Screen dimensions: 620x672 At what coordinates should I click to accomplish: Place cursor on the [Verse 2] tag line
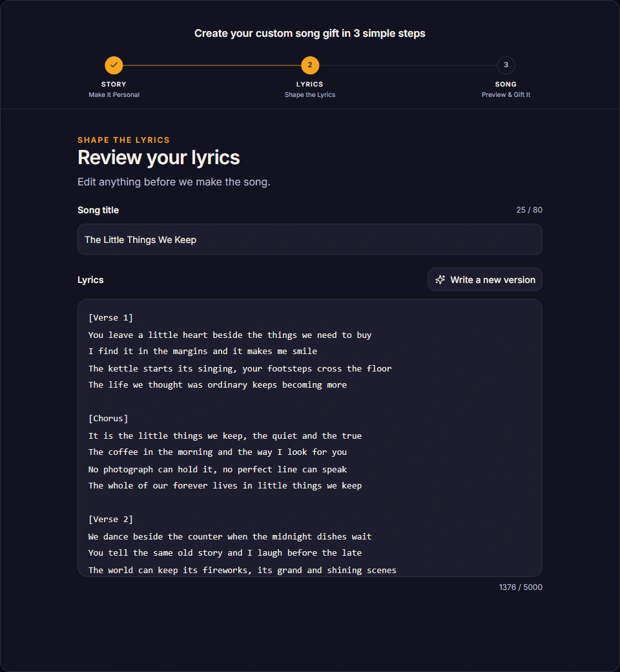click(x=110, y=519)
